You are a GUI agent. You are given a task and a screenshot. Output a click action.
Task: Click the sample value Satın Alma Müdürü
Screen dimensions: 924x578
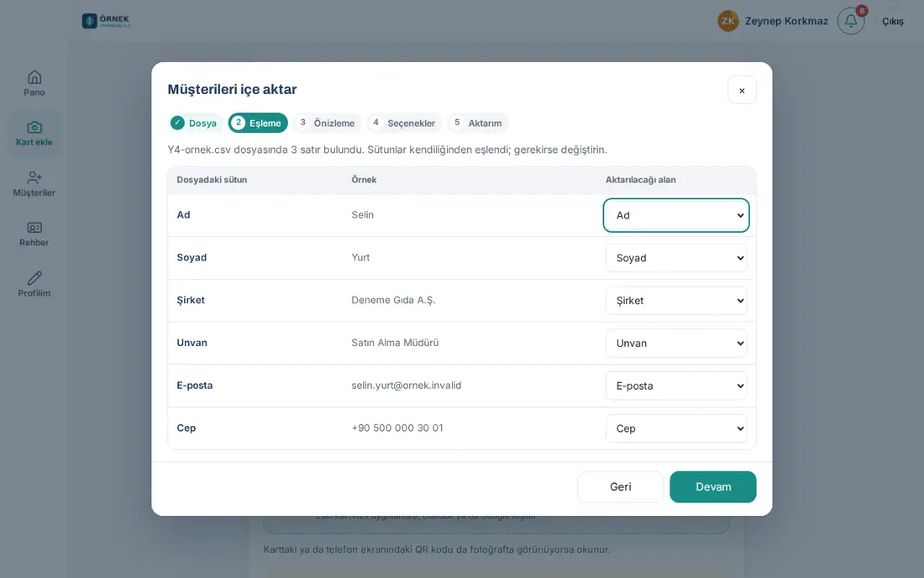[395, 342]
